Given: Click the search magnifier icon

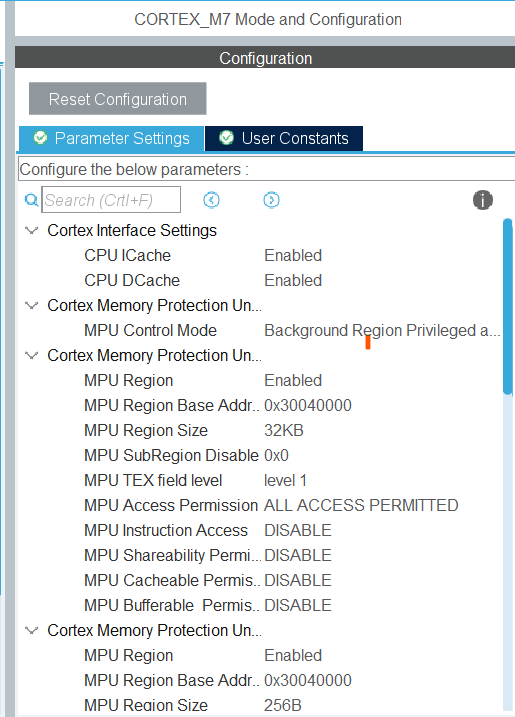Looking at the screenshot, I should click(x=31, y=200).
